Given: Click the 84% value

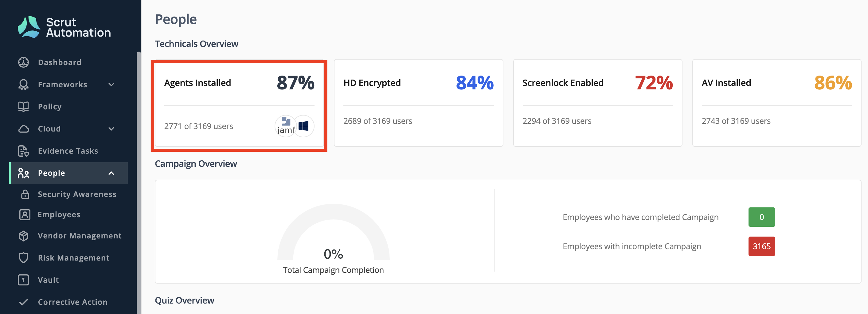Looking at the screenshot, I should point(475,83).
